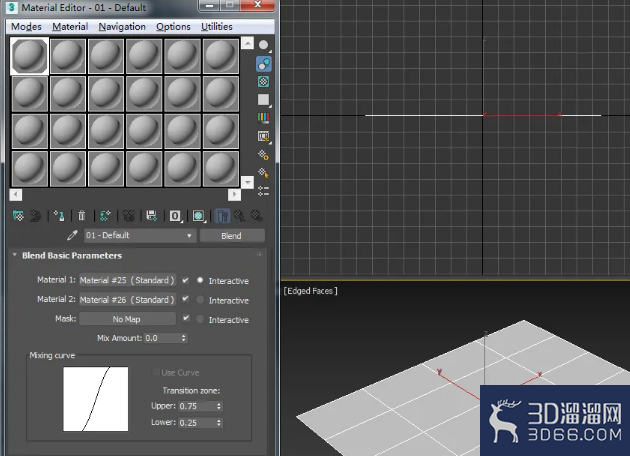Select the Material 2 Interactive radio button
The width and height of the screenshot is (630, 456).
click(200, 300)
